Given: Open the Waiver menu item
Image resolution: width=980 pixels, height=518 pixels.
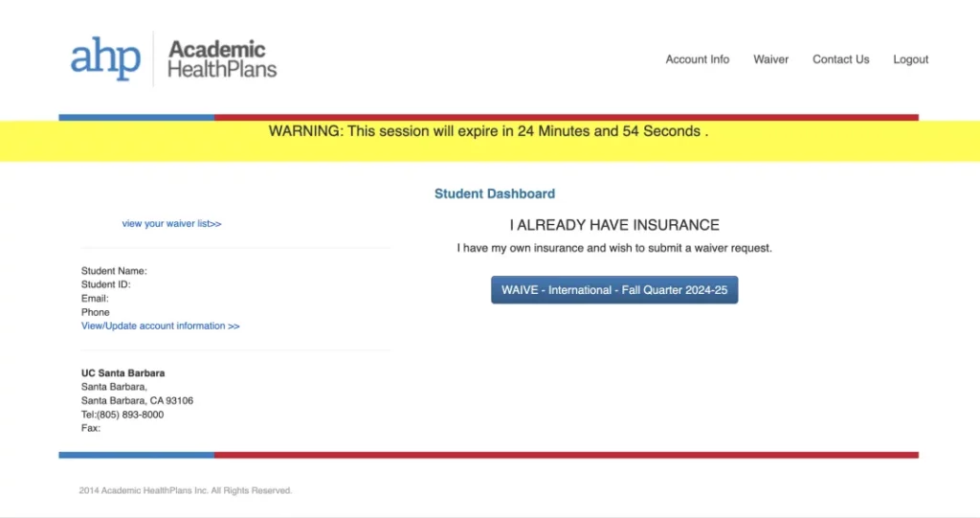Looking at the screenshot, I should coord(770,59).
